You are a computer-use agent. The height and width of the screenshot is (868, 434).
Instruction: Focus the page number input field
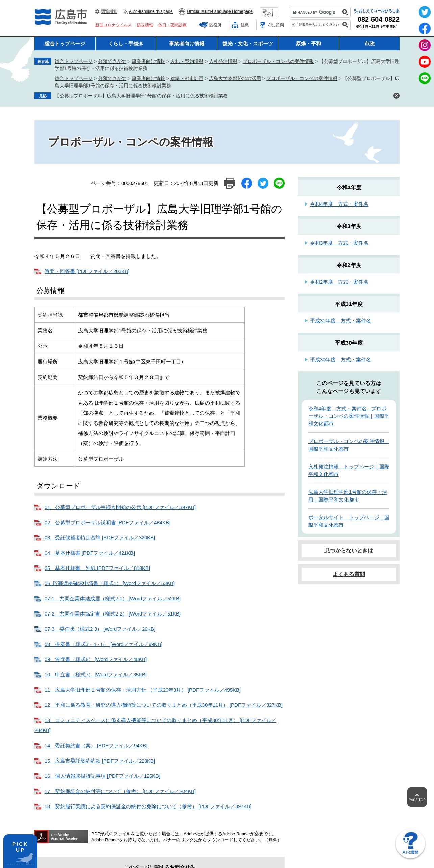pos(316,25)
